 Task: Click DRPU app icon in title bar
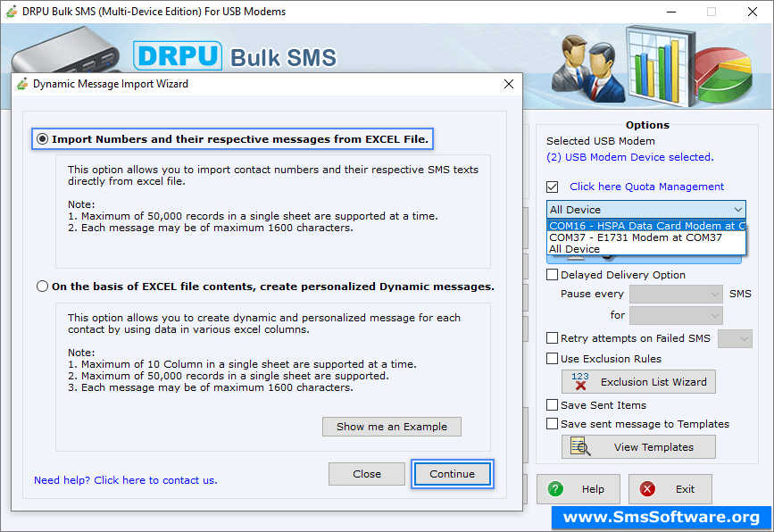[11, 11]
